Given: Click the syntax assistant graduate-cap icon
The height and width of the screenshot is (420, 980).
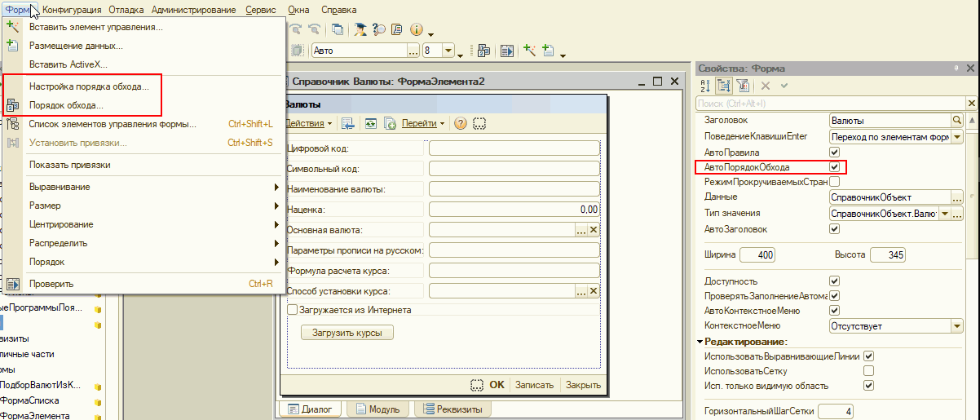Looking at the screenshot, I should pos(360,29).
